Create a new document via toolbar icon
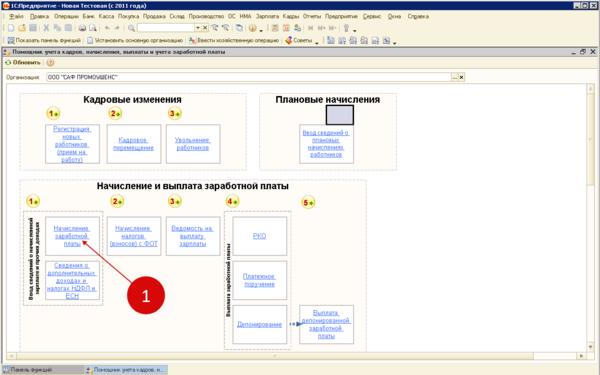 (x=11, y=28)
